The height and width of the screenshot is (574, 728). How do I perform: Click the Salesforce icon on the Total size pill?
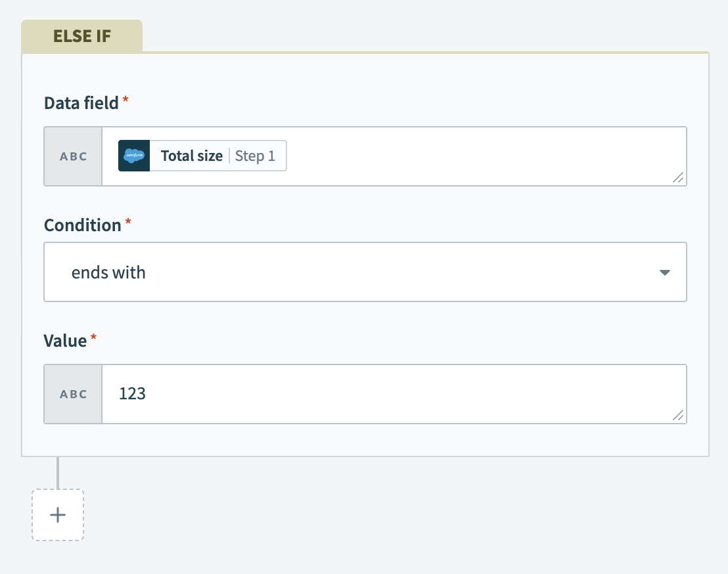pos(134,156)
